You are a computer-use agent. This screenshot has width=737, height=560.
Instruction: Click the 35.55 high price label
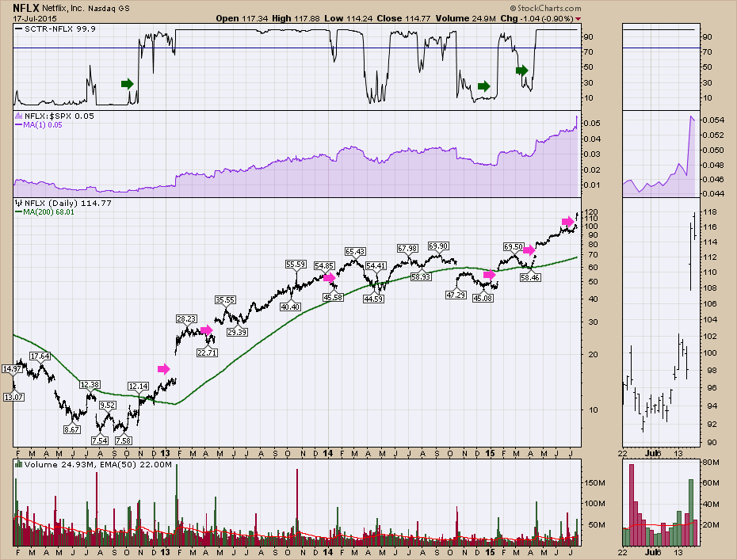(225, 299)
